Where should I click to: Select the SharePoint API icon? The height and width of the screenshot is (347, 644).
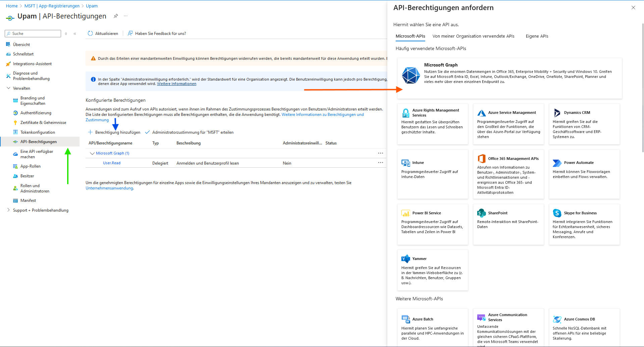[x=481, y=213]
